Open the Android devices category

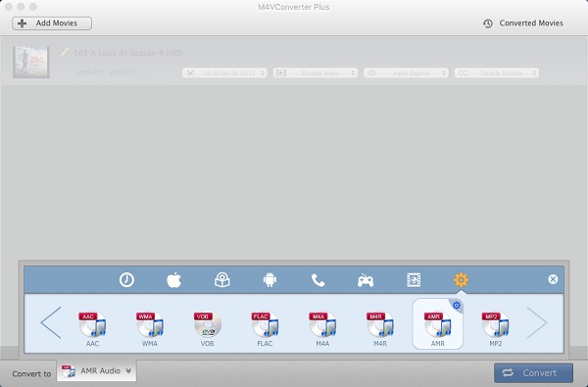pos(269,280)
